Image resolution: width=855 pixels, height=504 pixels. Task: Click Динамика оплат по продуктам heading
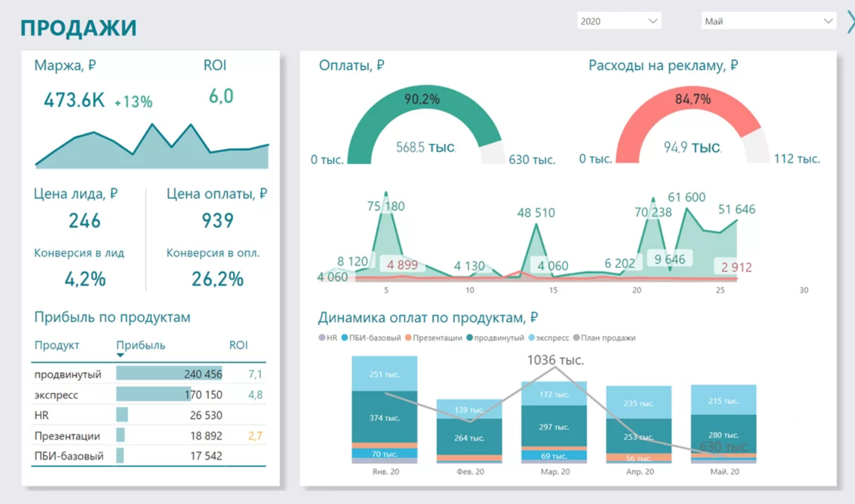tap(428, 318)
